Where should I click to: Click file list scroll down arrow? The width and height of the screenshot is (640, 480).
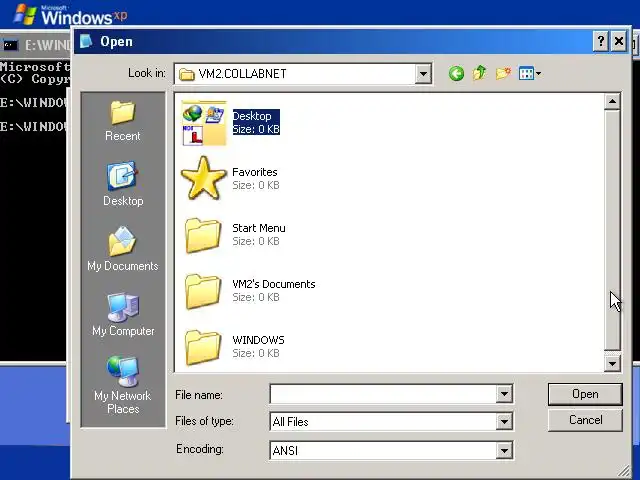(612, 363)
